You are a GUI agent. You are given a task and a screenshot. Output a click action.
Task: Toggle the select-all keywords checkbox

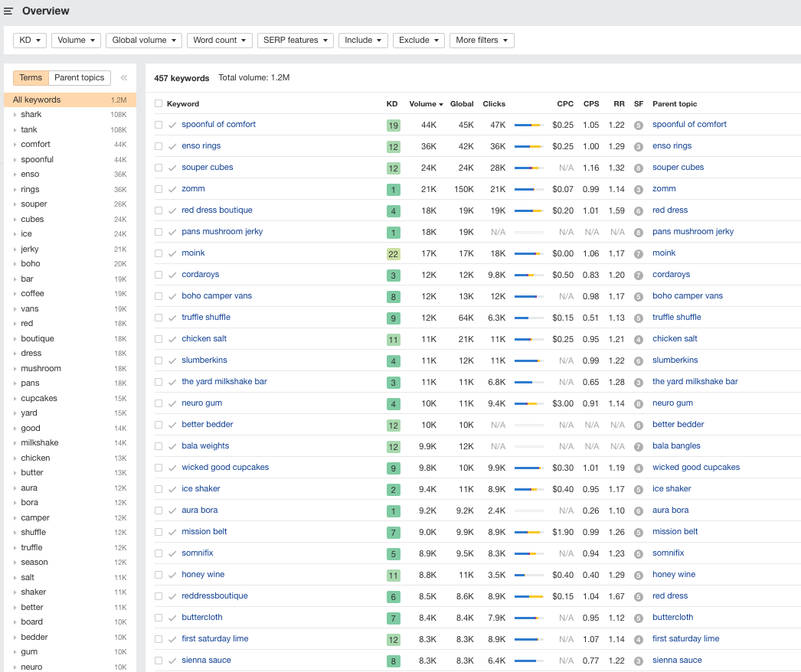coord(159,103)
